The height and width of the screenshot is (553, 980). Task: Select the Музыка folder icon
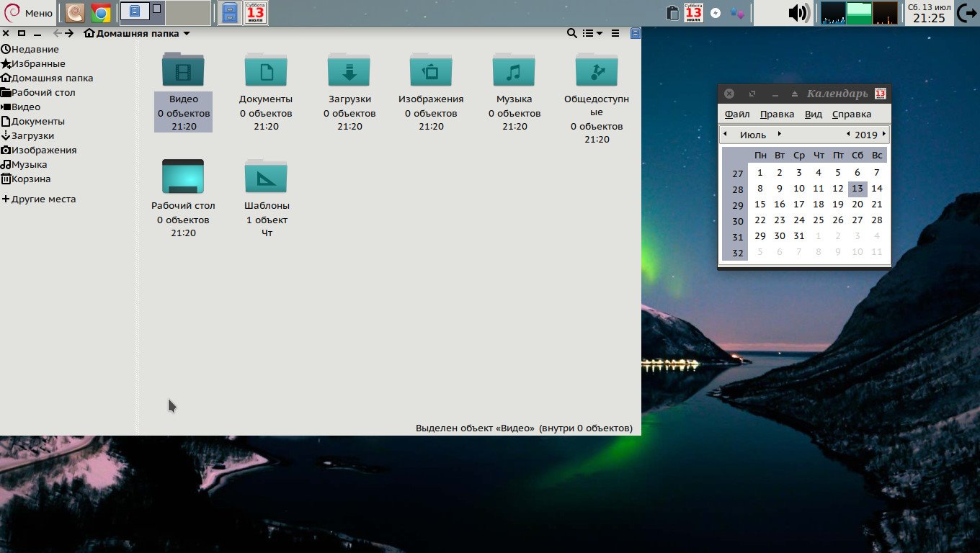[514, 71]
